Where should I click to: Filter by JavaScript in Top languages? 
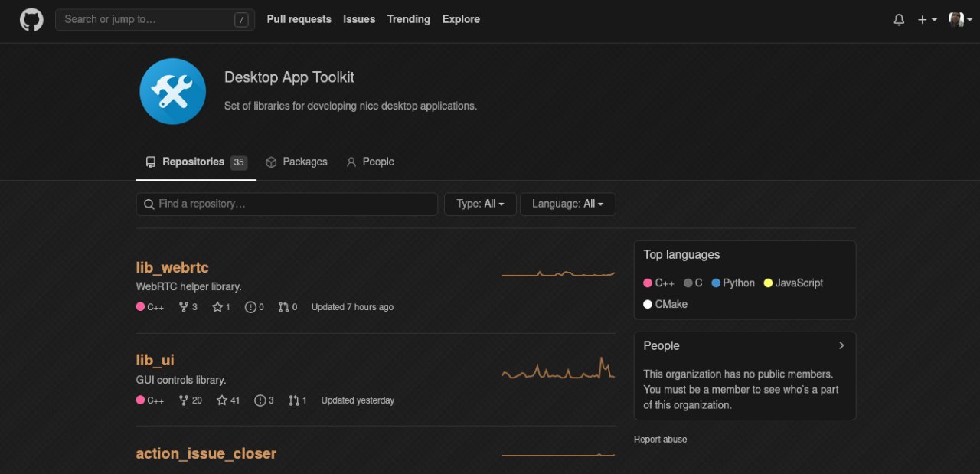coord(794,283)
